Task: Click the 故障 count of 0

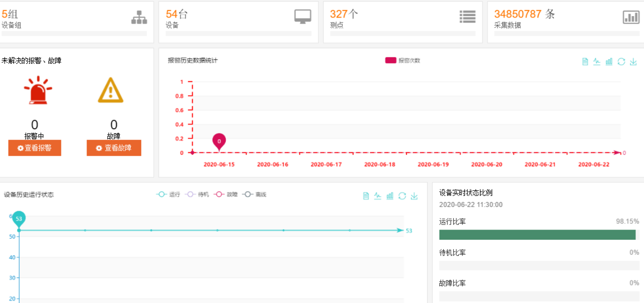Action: coord(114,125)
